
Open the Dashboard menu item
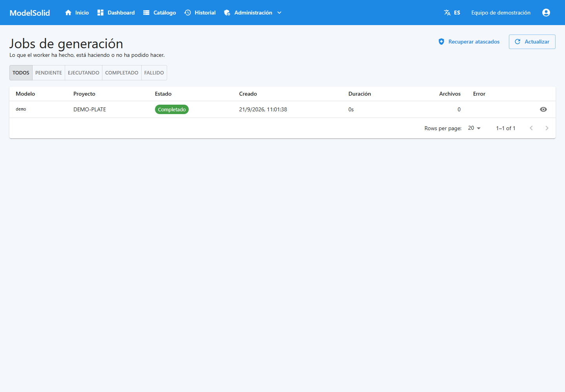click(x=116, y=13)
